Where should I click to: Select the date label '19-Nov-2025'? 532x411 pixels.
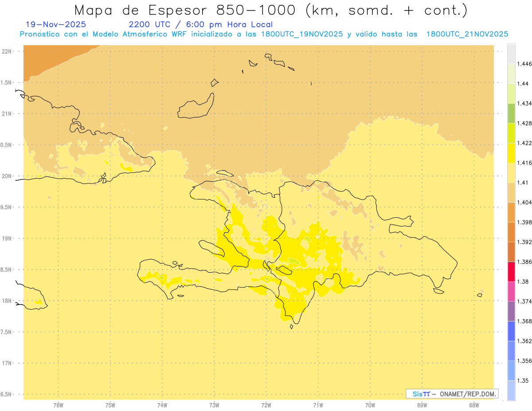[x=56, y=25]
